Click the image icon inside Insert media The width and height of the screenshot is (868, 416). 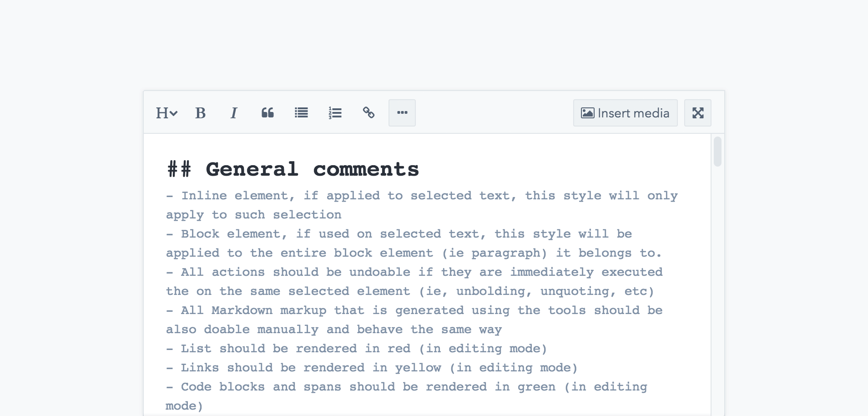click(587, 112)
